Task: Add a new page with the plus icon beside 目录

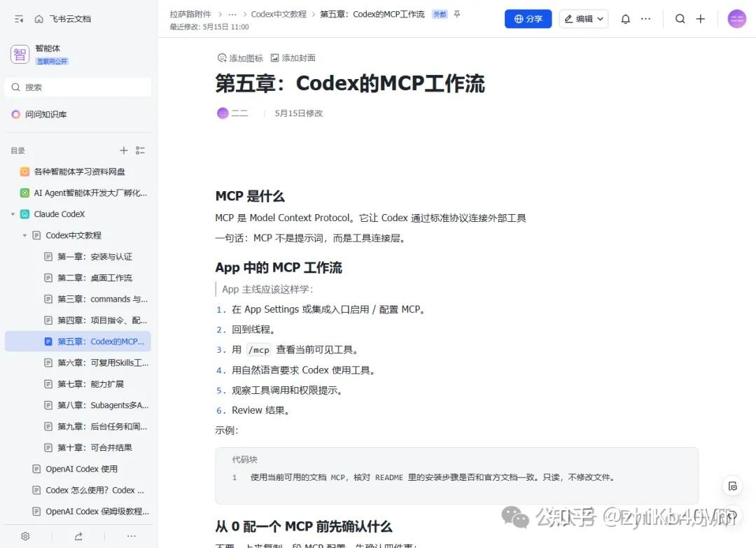Action: (x=124, y=150)
